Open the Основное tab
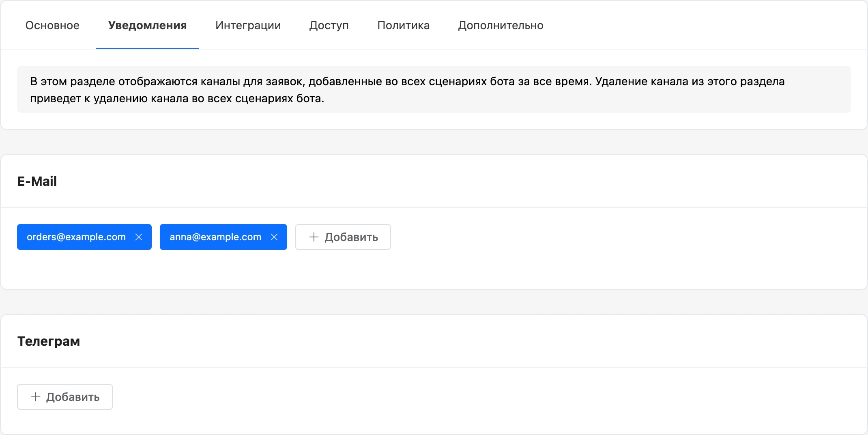868x435 pixels. point(52,25)
